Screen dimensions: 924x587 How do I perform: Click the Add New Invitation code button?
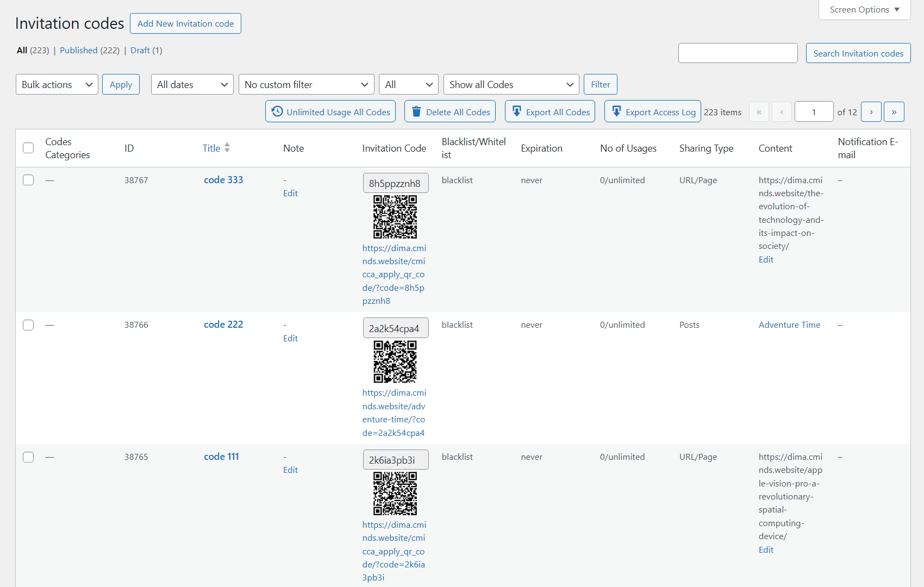click(185, 23)
